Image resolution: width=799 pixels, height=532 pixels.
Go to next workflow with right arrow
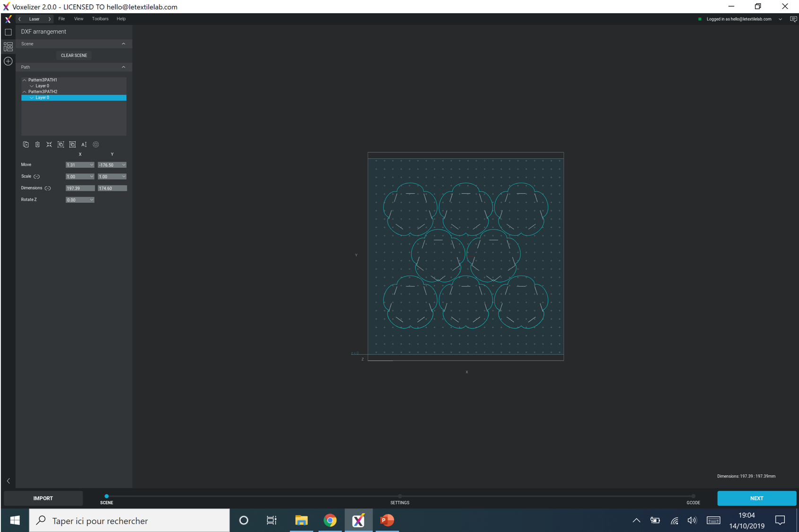coord(50,19)
